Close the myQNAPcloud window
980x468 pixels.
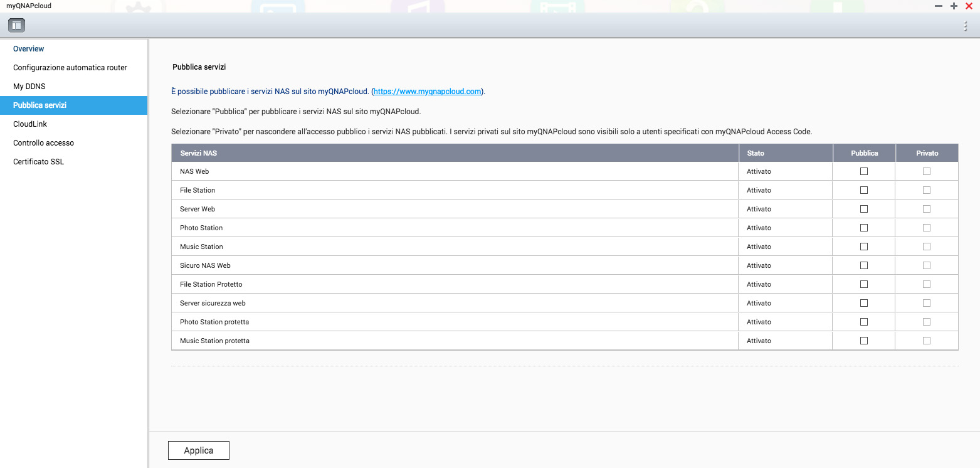click(x=969, y=6)
